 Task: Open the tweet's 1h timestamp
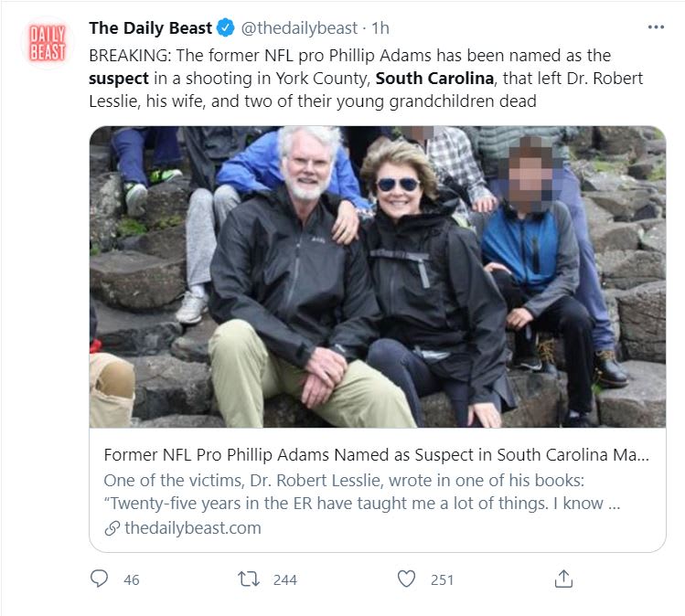pos(380,28)
